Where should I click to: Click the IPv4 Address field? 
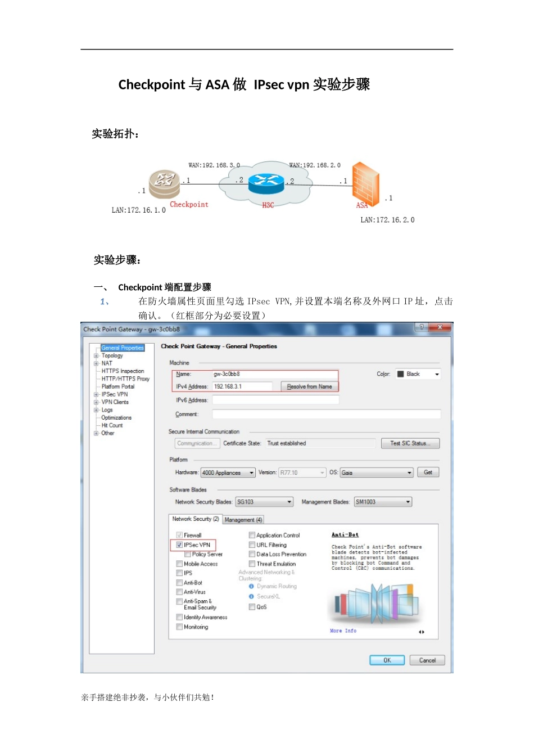(242, 386)
